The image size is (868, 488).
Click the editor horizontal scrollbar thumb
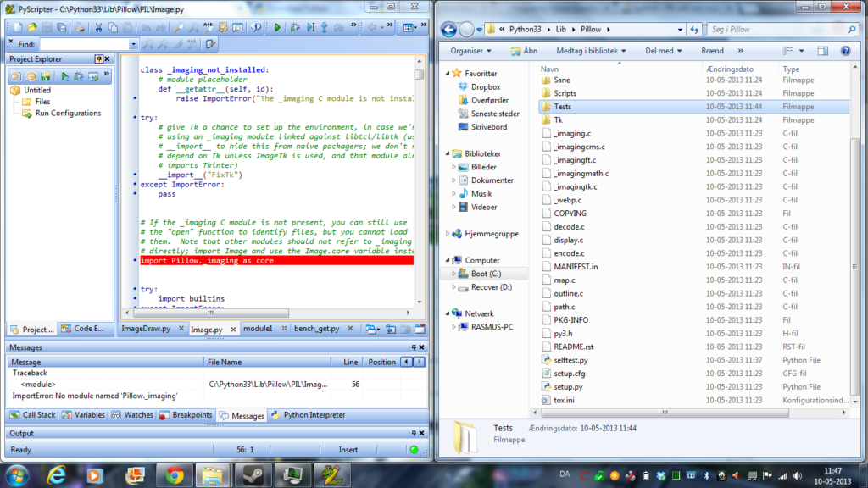click(210, 313)
